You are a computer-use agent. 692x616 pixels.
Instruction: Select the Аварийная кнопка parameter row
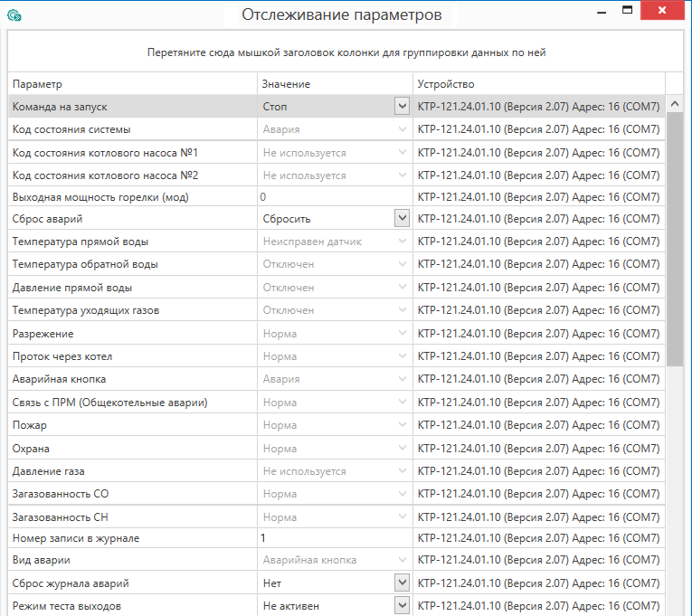[133, 379]
